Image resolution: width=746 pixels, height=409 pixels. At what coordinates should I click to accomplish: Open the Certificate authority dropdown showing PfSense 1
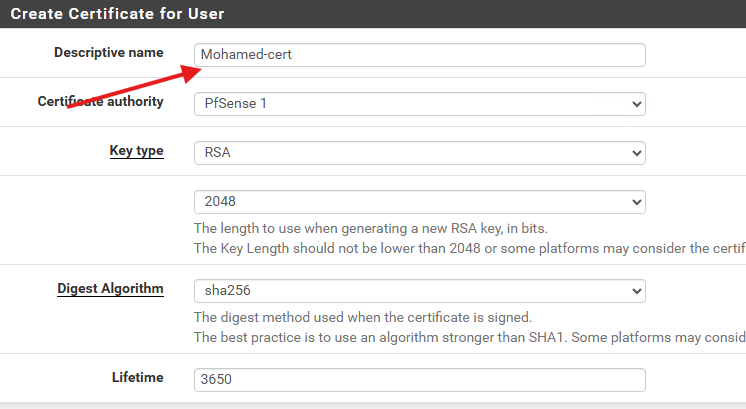pyautogui.click(x=420, y=104)
